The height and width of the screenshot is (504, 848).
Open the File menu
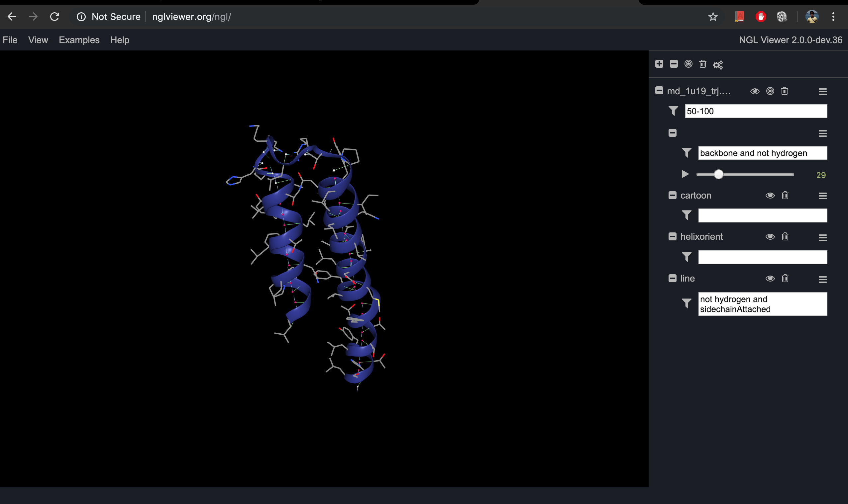pos(10,40)
